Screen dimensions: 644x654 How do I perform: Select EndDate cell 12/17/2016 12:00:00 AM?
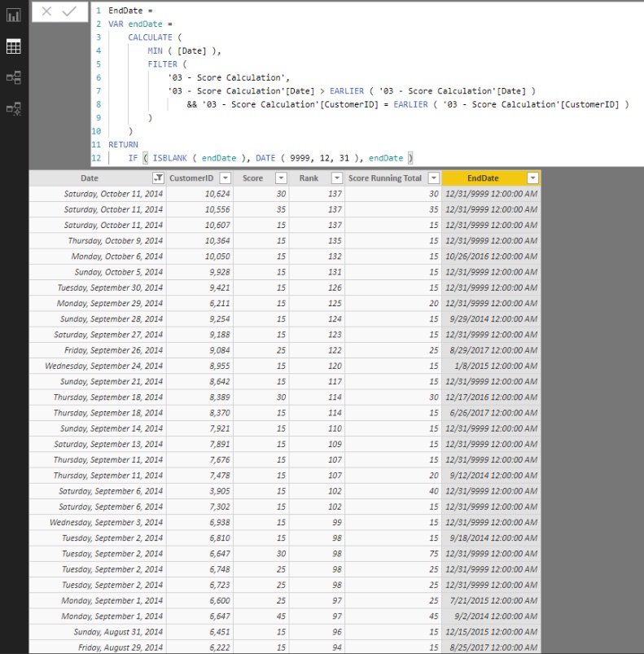491,397
